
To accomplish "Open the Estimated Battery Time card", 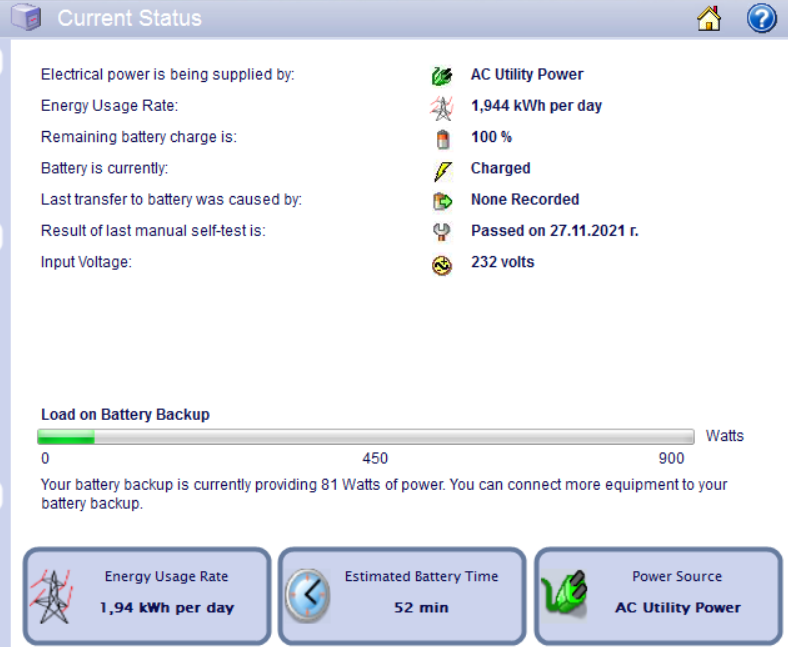I will 402,596.
